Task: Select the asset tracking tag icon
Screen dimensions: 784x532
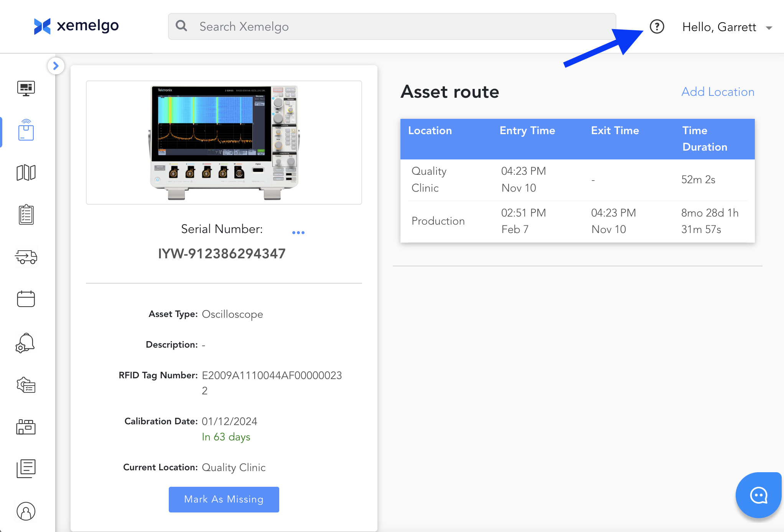Action: coord(26,130)
